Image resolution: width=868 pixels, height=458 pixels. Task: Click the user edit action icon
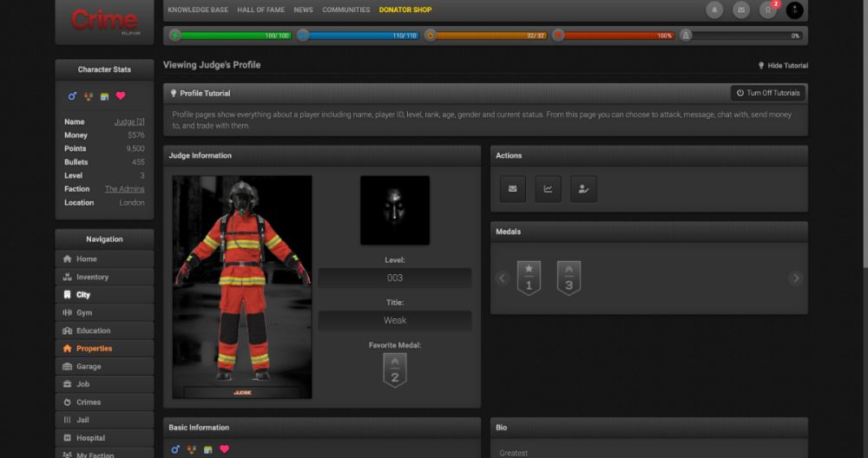click(583, 189)
